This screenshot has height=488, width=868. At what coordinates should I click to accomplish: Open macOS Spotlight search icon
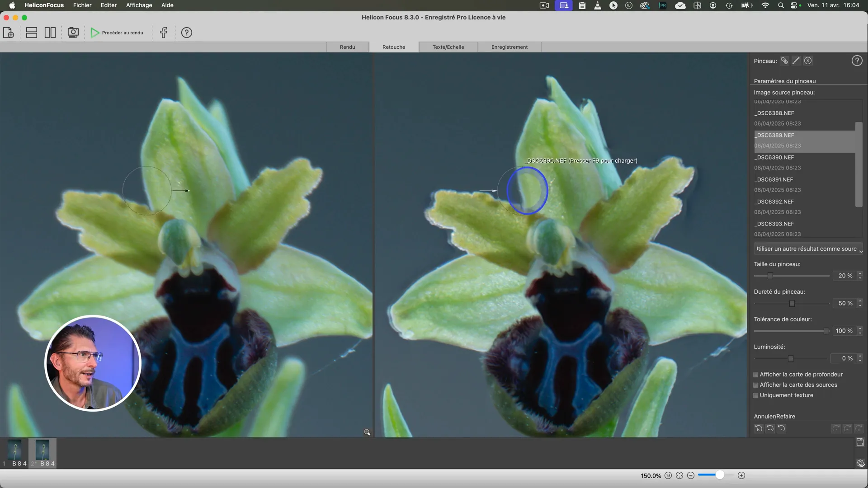pos(781,5)
